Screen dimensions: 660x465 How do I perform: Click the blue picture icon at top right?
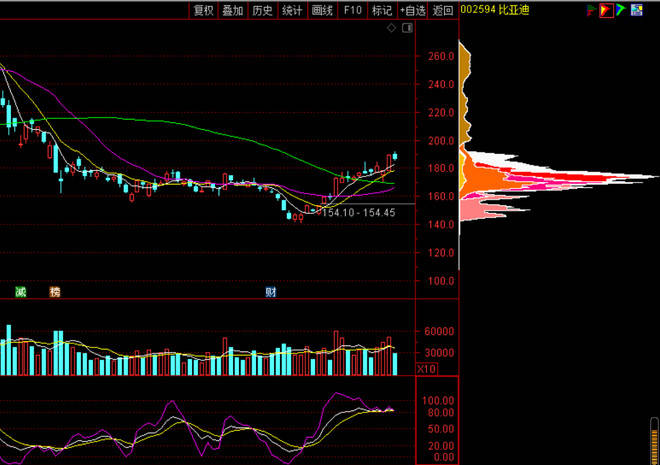(x=637, y=10)
